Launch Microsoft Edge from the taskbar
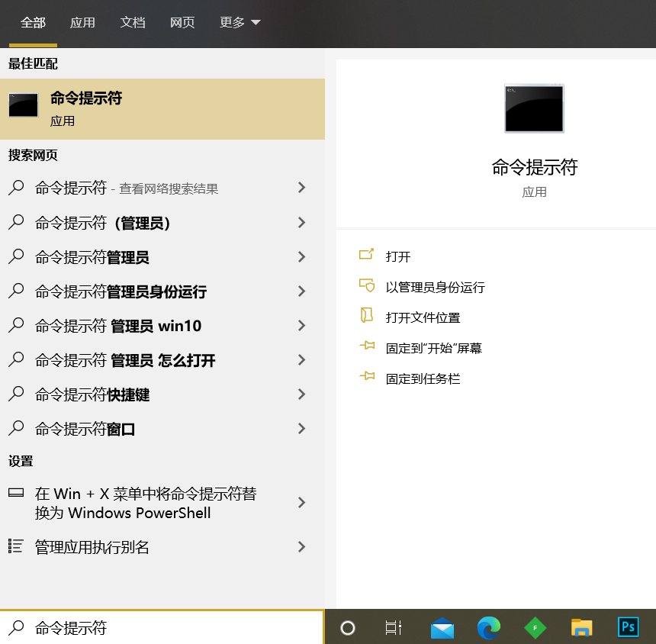656x644 pixels. point(489,627)
